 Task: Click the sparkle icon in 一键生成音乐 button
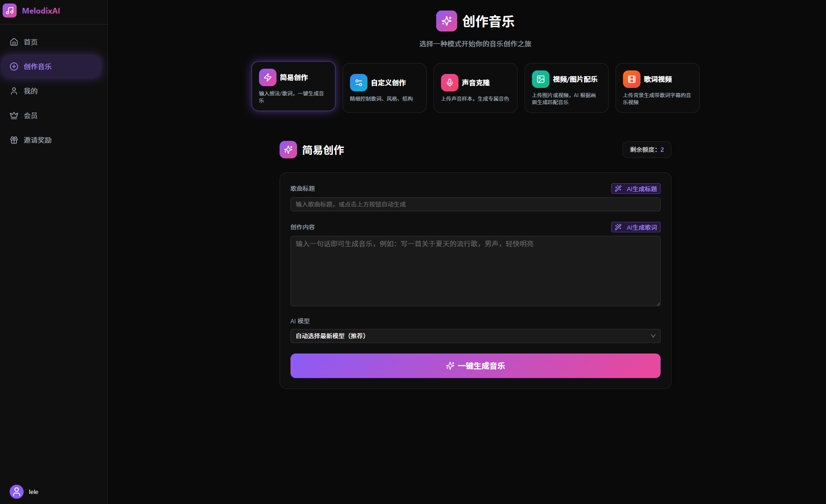click(450, 366)
